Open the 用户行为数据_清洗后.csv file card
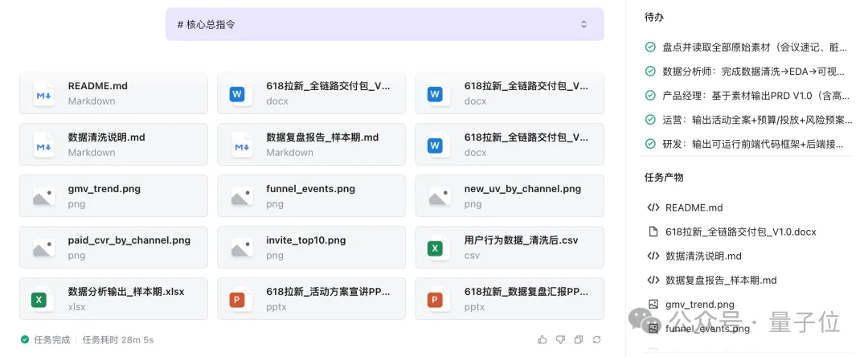The height and width of the screenshot is (357, 868). click(x=510, y=248)
